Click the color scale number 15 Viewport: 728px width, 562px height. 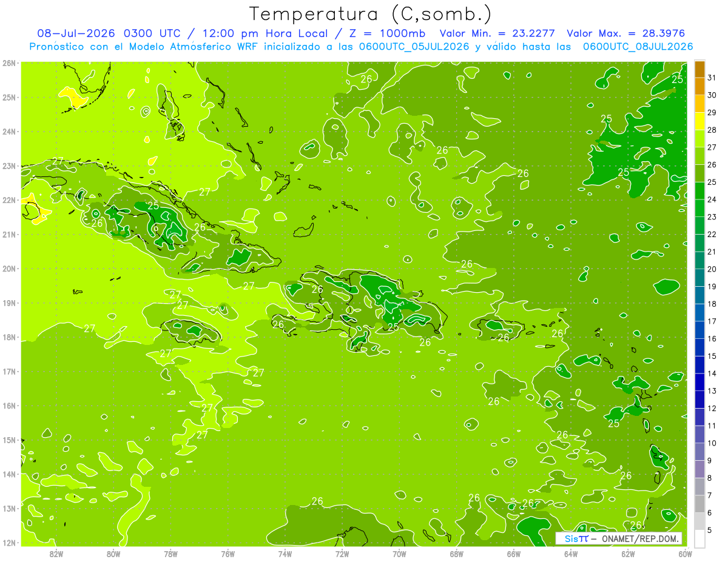click(x=712, y=356)
